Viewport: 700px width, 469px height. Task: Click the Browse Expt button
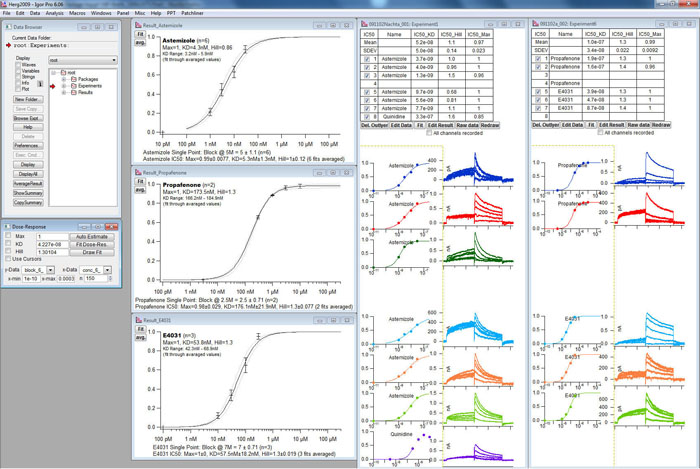point(28,118)
